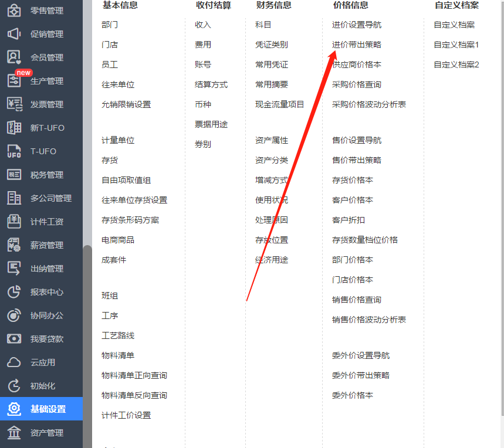This screenshot has width=504, height=448.
Task: Click the T-UFO sidebar icon
Action: point(14,151)
